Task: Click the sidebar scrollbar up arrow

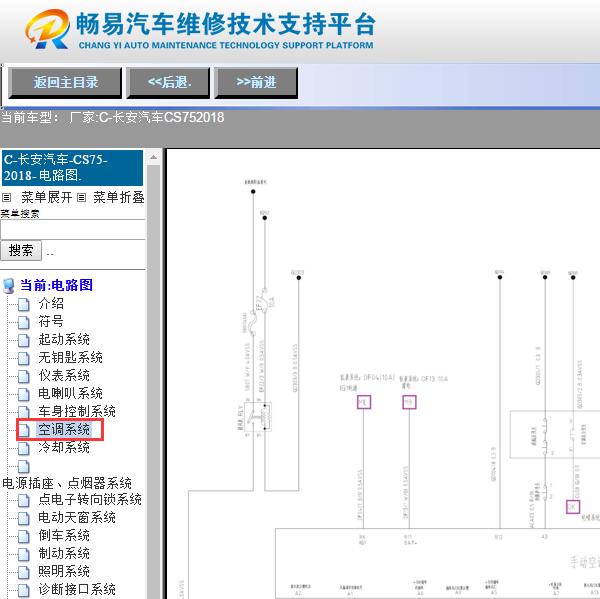Action: [x=153, y=157]
